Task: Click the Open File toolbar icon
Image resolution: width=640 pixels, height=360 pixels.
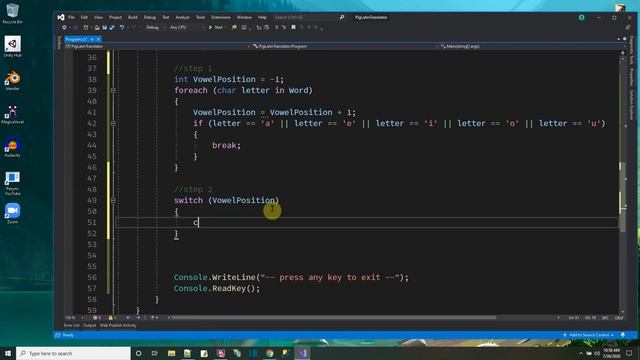Action: (x=97, y=27)
